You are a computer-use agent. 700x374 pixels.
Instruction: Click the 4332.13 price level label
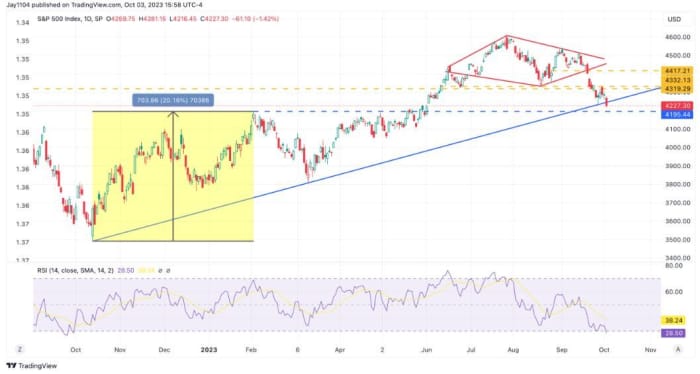(x=677, y=80)
